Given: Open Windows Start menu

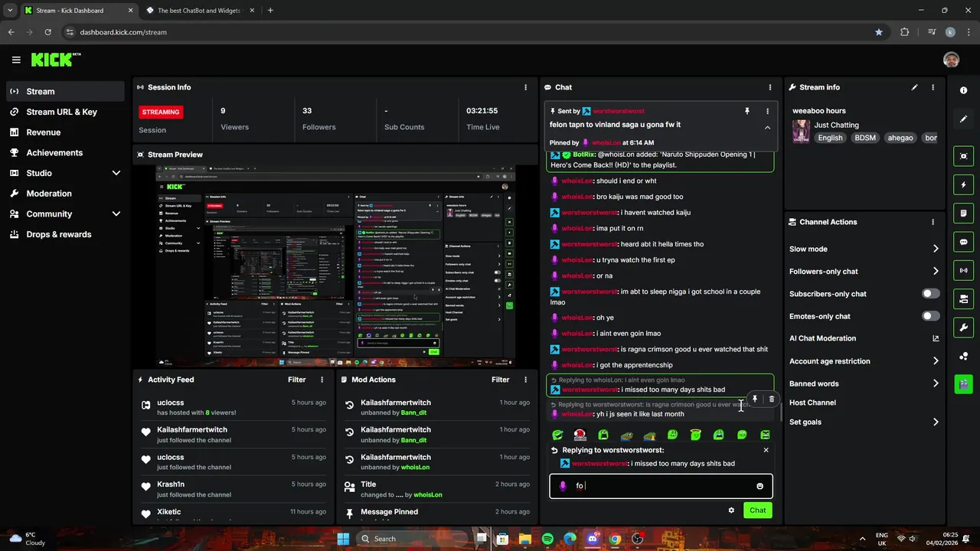Looking at the screenshot, I should [343, 539].
